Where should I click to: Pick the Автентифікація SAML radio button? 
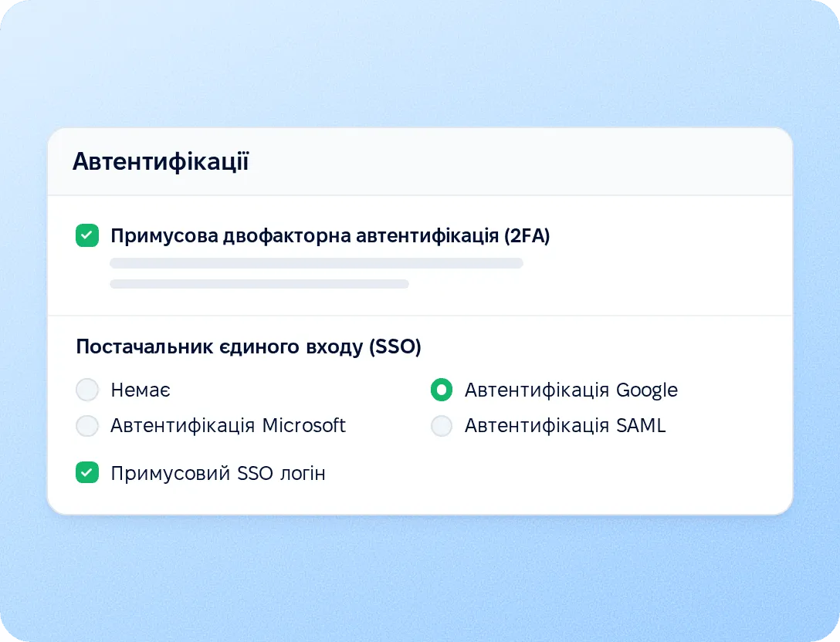pyautogui.click(x=442, y=426)
